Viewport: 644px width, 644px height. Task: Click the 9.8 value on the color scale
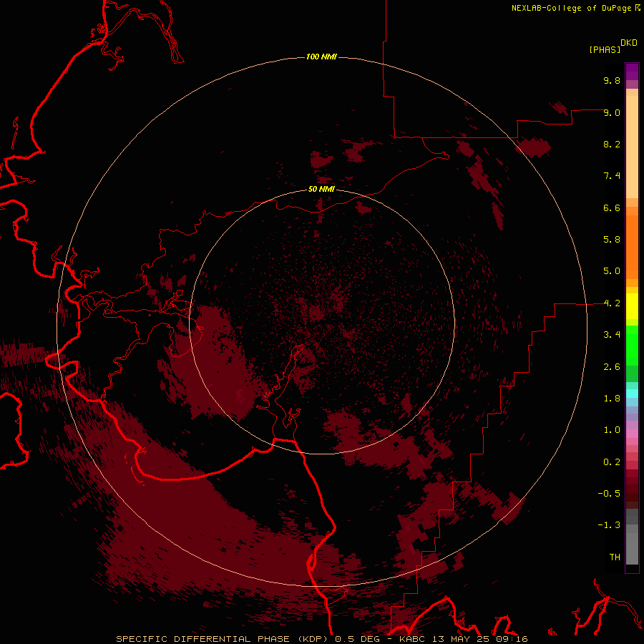[612, 80]
